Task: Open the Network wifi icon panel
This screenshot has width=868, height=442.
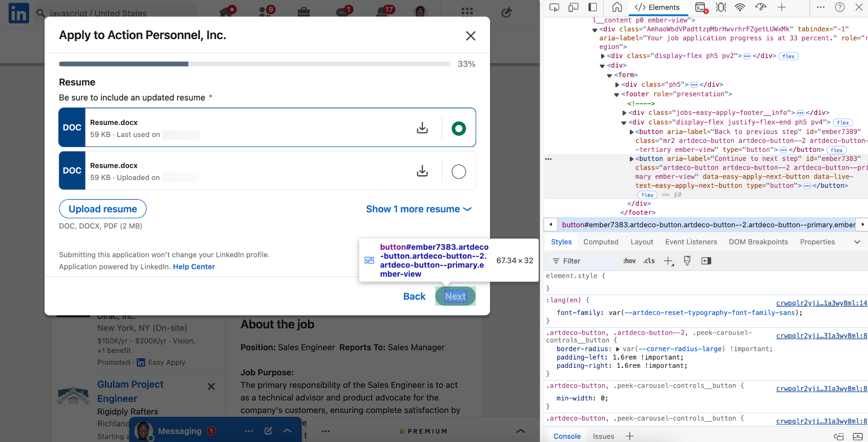Action: [x=740, y=7]
